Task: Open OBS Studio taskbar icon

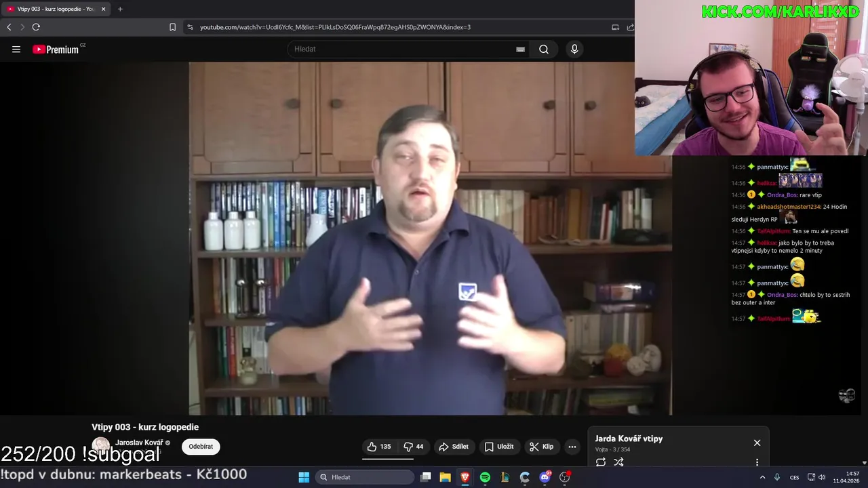Action: pyautogui.click(x=565, y=477)
